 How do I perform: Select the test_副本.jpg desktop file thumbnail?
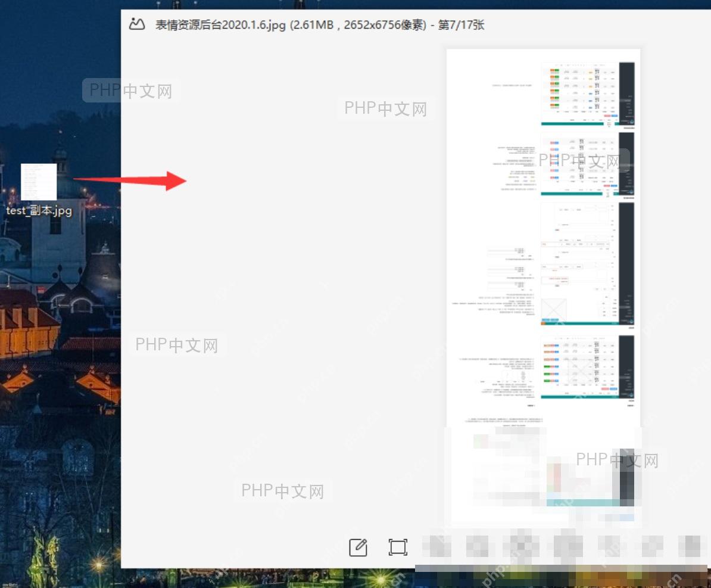(39, 182)
